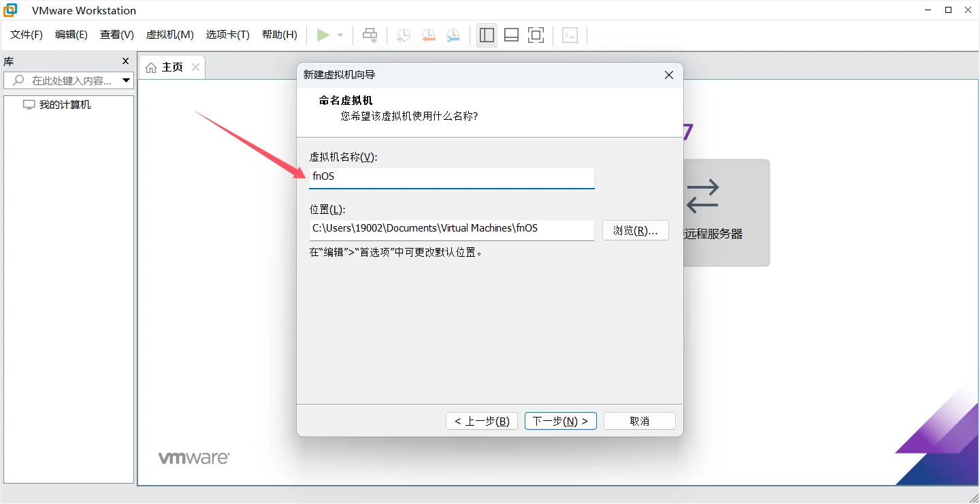Click the console view toolbar icon
The image size is (980, 504).
pos(570,35)
